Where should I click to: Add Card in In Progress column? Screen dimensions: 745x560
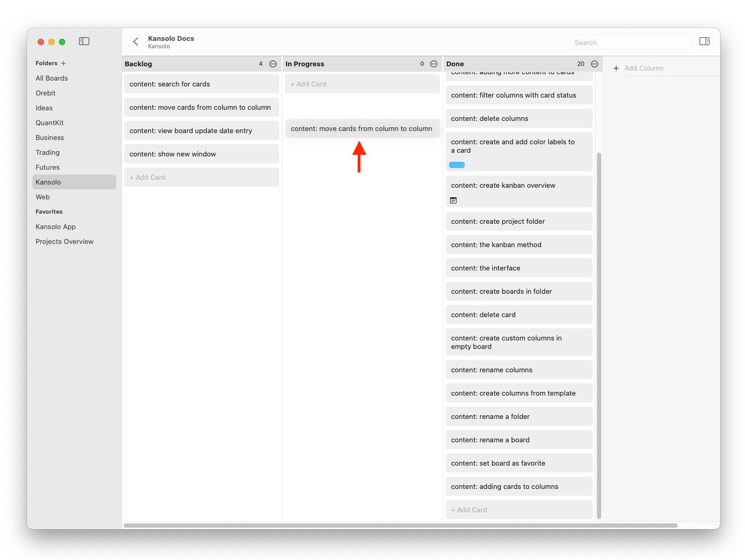(x=362, y=84)
